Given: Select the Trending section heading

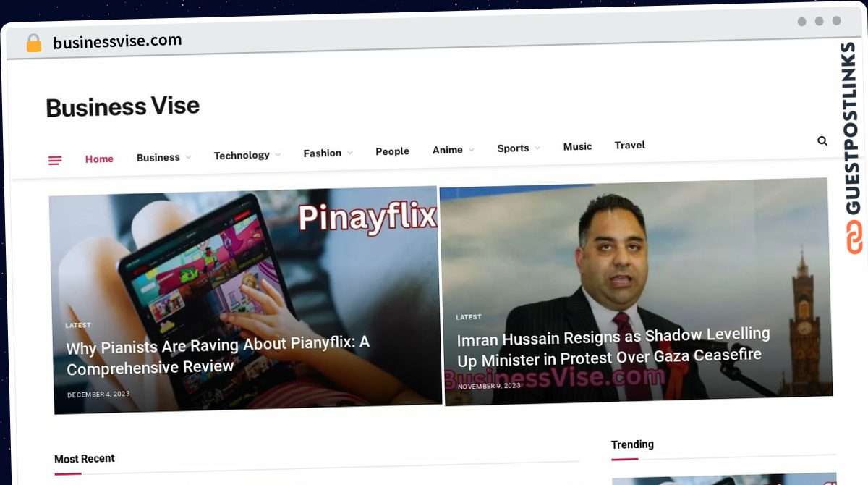Looking at the screenshot, I should pyautogui.click(x=632, y=444).
